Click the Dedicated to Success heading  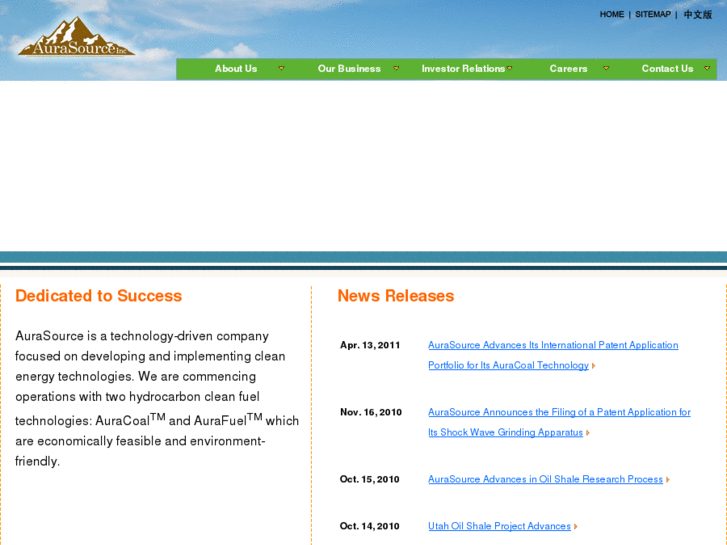pos(98,296)
